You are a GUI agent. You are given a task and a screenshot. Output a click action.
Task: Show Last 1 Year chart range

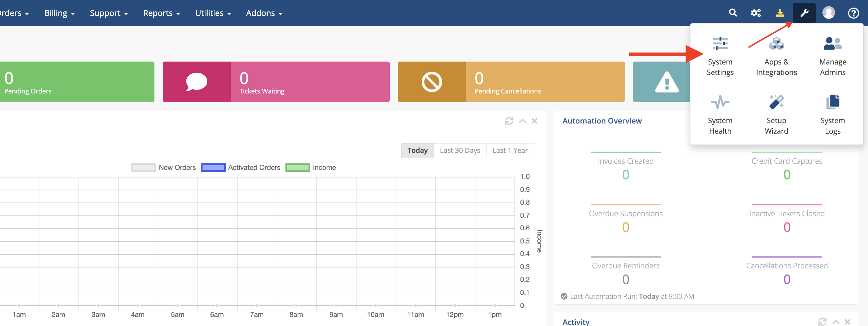pyautogui.click(x=510, y=150)
